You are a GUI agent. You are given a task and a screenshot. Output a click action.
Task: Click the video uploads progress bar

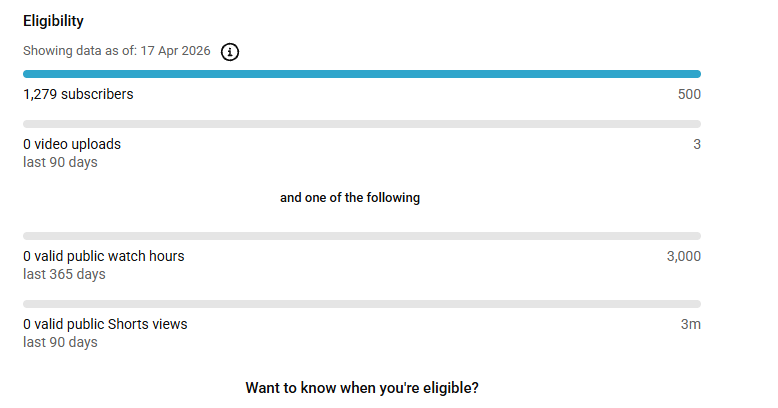362,124
